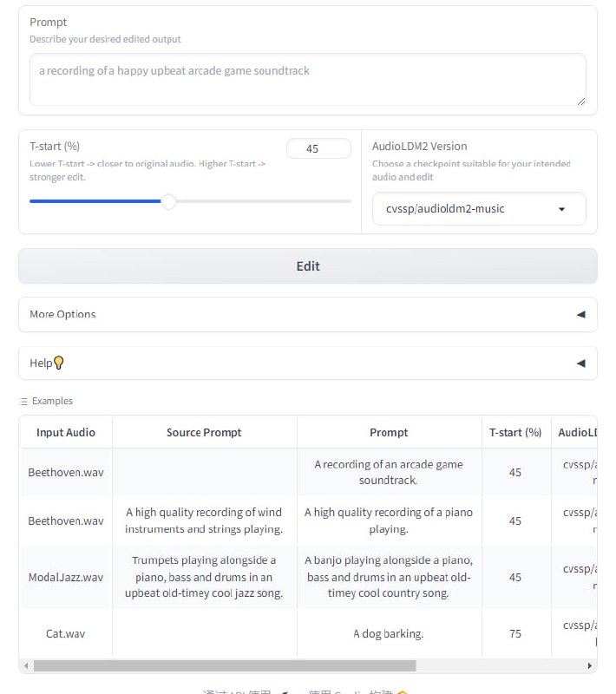
Task: Open the AudioLDM2 Version dropdown
Action: [479, 209]
